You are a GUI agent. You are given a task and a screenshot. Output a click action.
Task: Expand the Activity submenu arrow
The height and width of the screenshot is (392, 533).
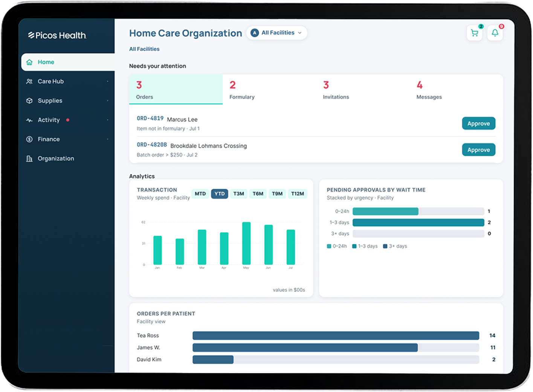pyautogui.click(x=107, y=120)
